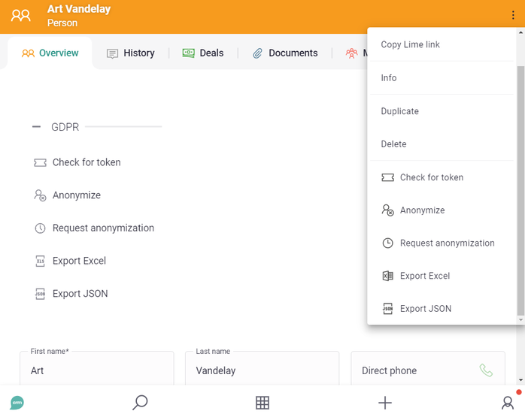Open the user profile icon with notification
The height and width of the screenshot is (420, 525).
coord(508,403)
